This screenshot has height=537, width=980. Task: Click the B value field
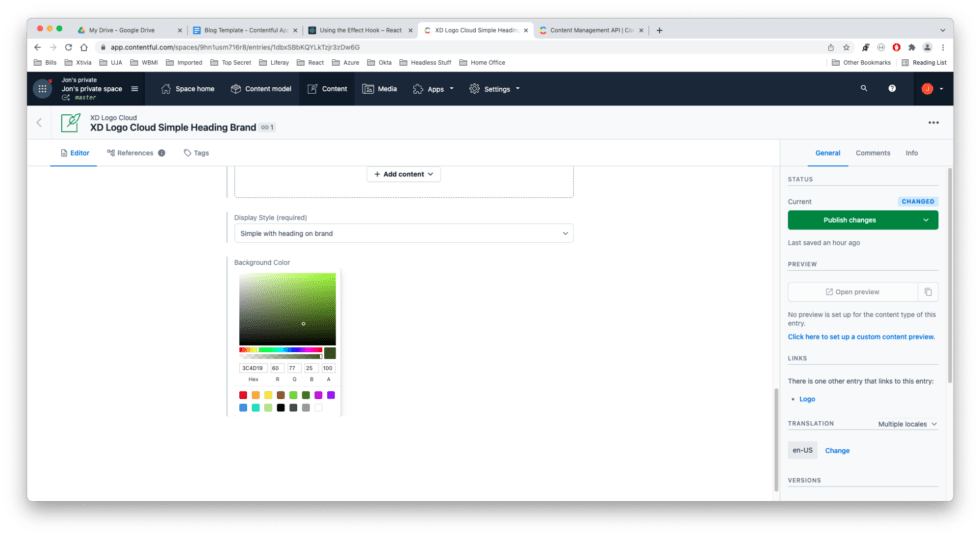tap(311, 368)
